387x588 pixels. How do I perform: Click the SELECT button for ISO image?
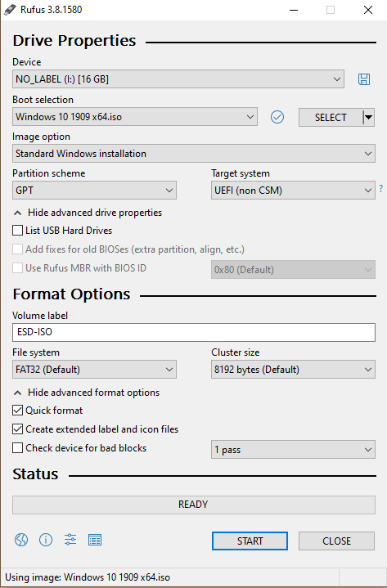click(331, 118)
